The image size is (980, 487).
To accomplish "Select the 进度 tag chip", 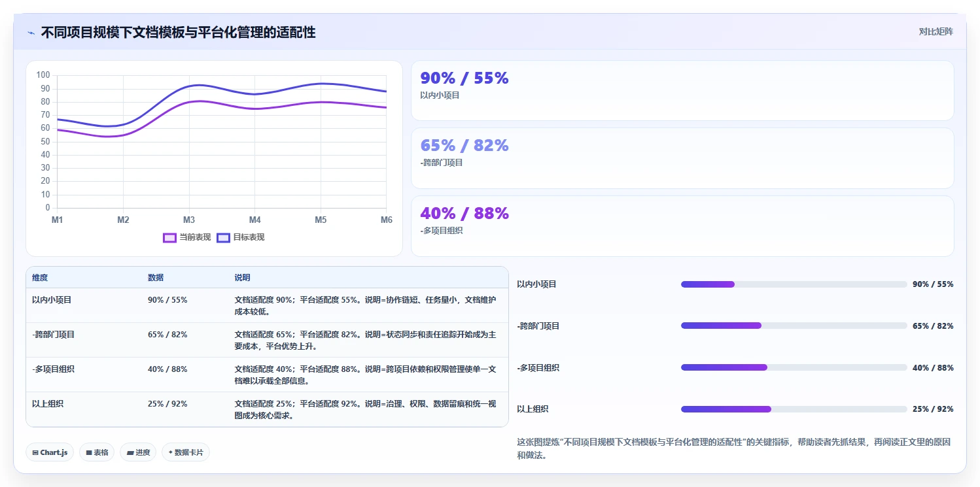I will [138, 452].
